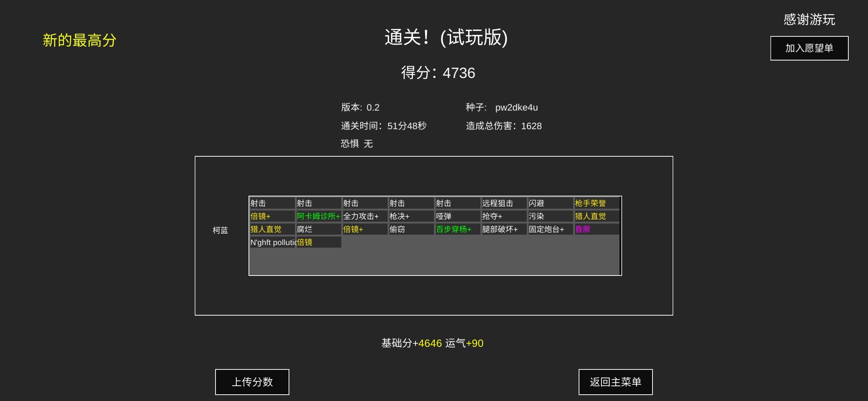Click the yellow 枪手荣誉 card
868x401 pixels.
pyautogui.click(x=596, y=203)
